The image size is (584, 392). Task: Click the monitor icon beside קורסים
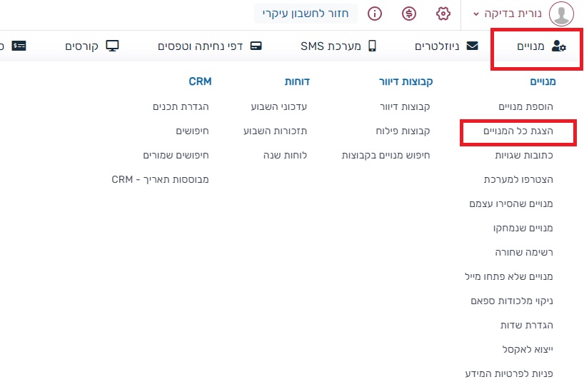click(x=112, y=46)
